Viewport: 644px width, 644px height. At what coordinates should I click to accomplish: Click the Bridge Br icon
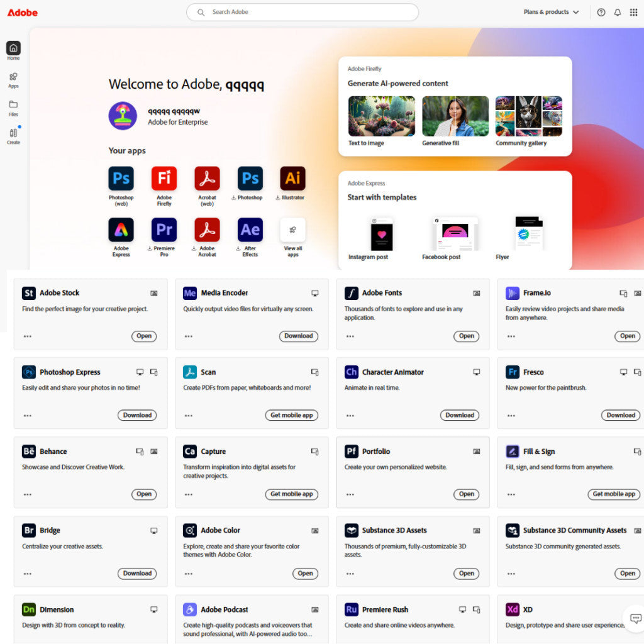click(x=29, y=530)
